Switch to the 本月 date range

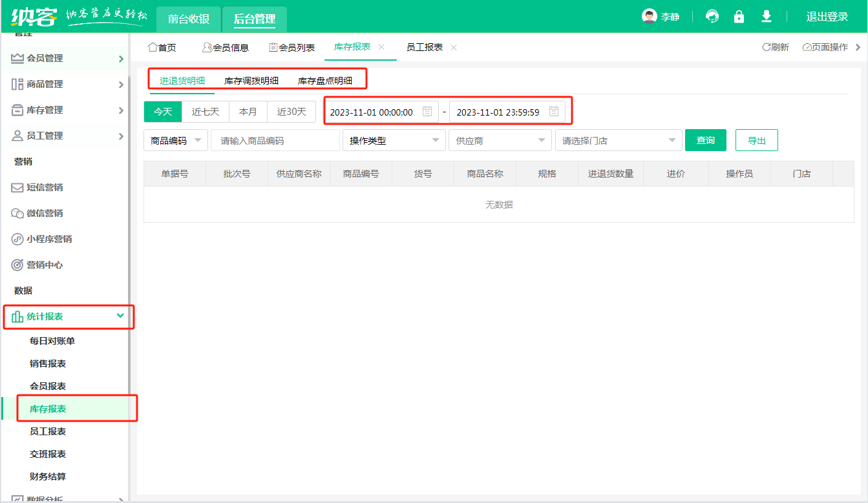pyautogui.click(x=248, y=111)
